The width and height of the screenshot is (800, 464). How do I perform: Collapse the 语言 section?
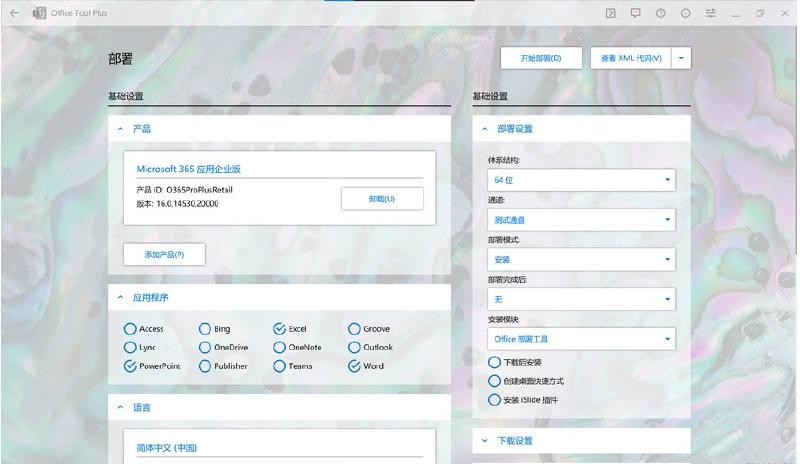click(120, 407)
